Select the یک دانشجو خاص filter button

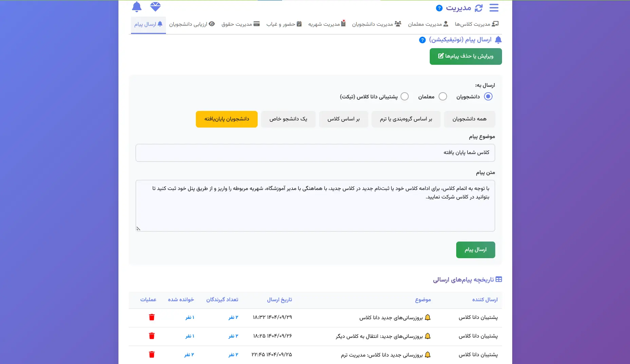pos(288,119)
